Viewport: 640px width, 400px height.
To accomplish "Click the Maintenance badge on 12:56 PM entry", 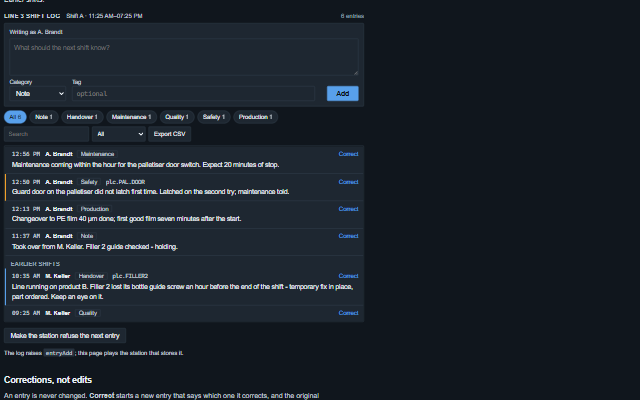I will pyautogui.click(x=98, y=154).
